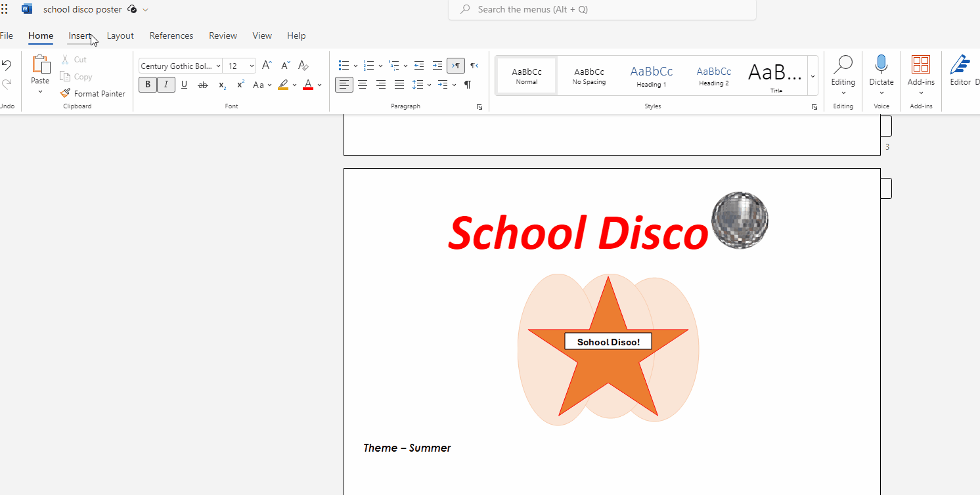
Task: Toggle underline formatting on
Action: 184,85
